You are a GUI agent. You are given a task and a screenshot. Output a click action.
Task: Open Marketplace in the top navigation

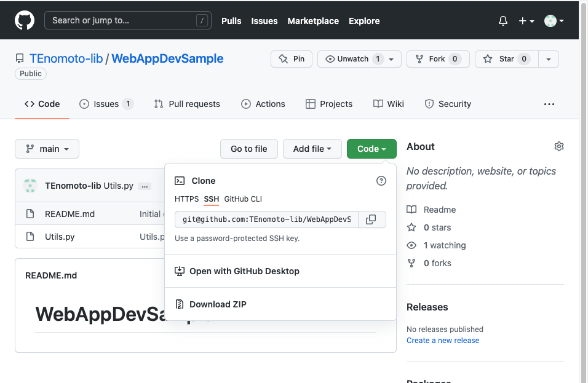(313, 21)
